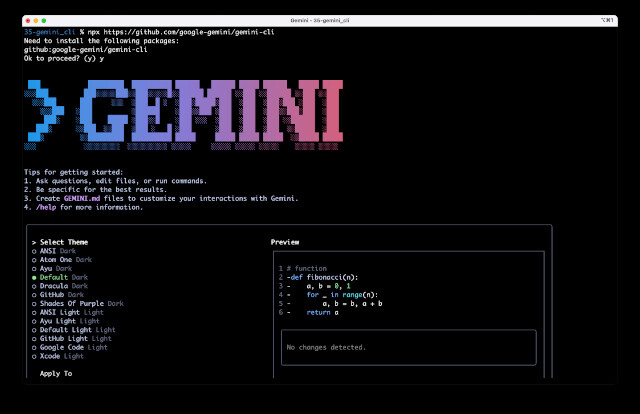Click the 'Tips for getting started:' line

pos(73,172)
